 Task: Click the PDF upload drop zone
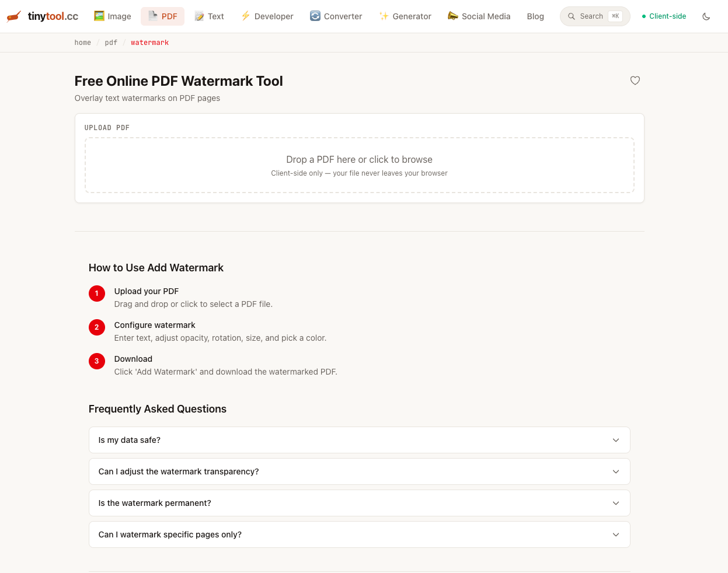point(359,165)
